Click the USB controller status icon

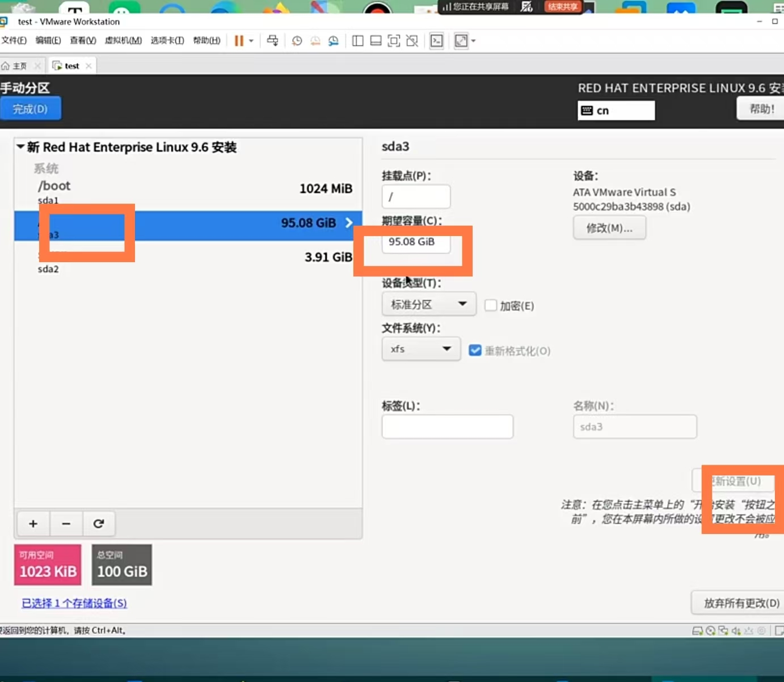point(749,631)
